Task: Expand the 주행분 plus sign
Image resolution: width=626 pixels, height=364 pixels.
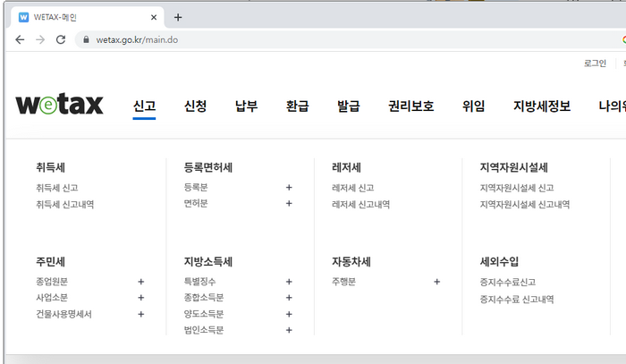Action: pos(436,282)
